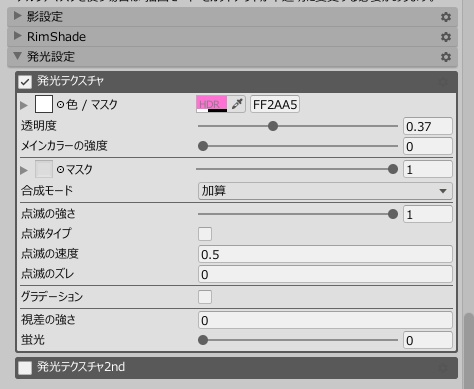Viewport: 474px width, 389px height.
Task: Edit the マスク value field
Action: click(x=428, y=169)
